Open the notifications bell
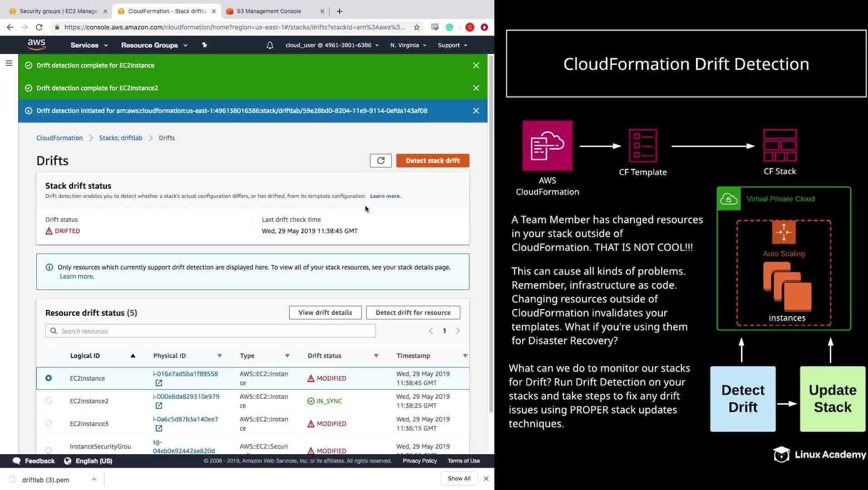Image resolution: width=868 pixels, height=490 pixels. pyautogui.click(x=270, y=45)
